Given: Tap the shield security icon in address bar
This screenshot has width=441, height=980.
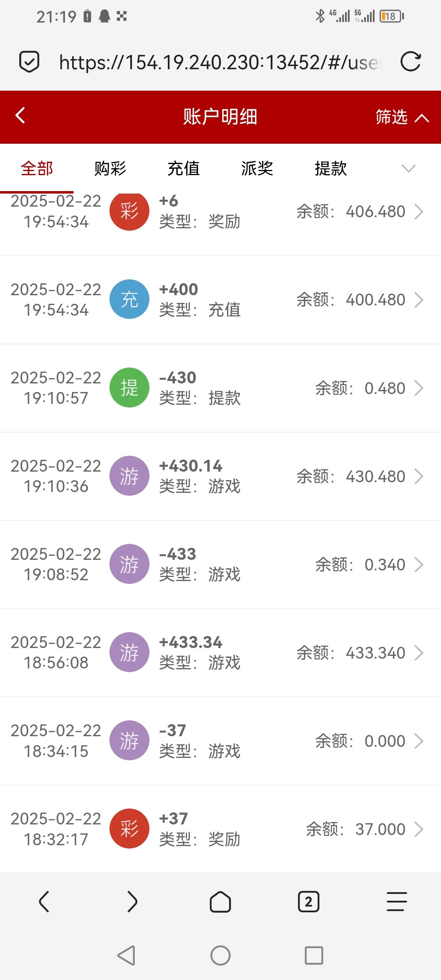Looking at the screenshot, I should point(29,62).
